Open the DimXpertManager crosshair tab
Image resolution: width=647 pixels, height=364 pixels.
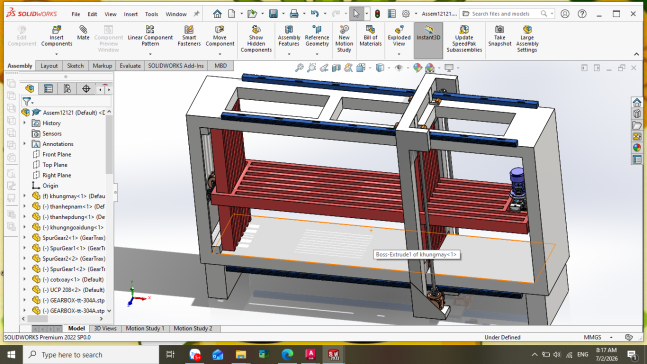(86, 88)
